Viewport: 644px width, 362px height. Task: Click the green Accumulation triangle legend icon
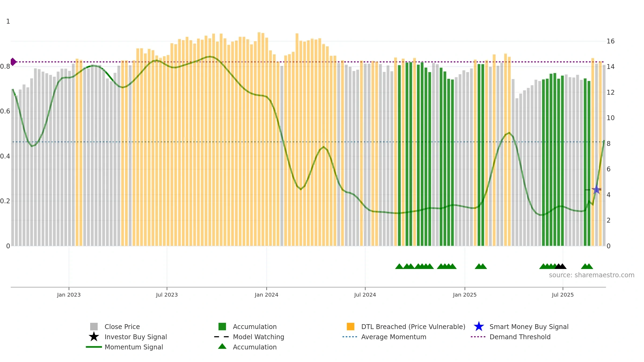pyautogui.click(x=222, y=346)
